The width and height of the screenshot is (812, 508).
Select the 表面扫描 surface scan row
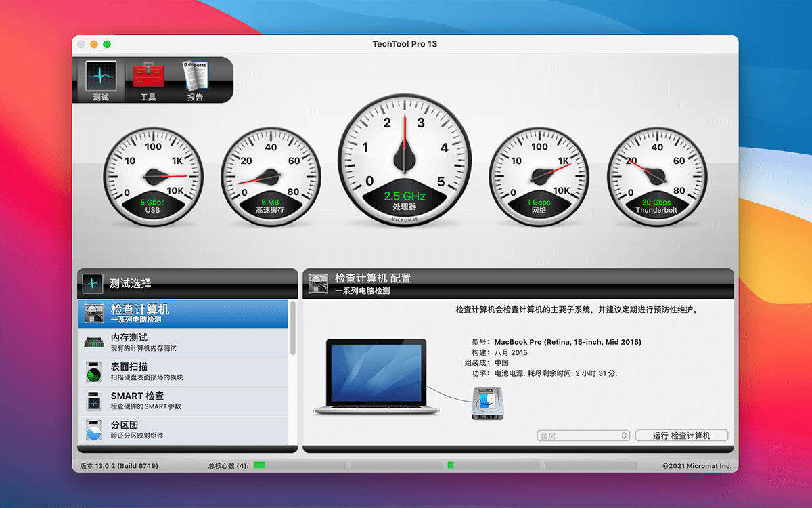tap(183, 372)
